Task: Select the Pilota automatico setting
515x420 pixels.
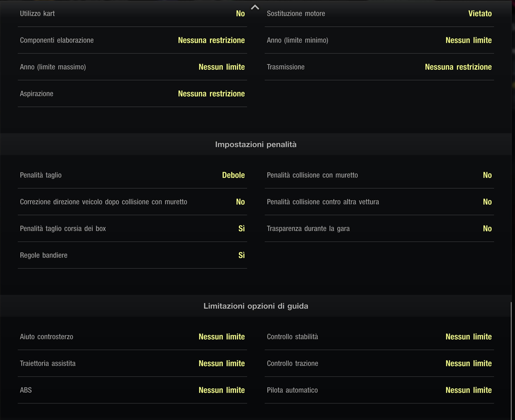Action: point(379,390)
